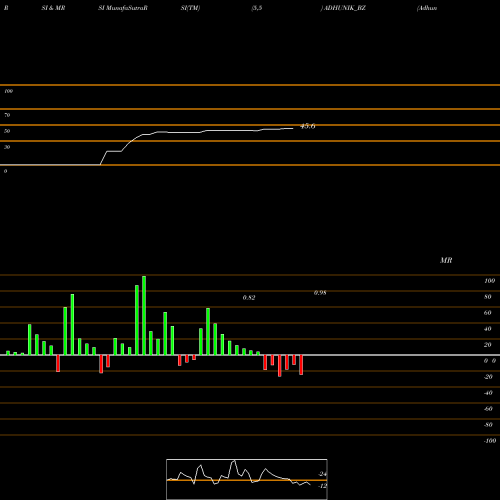Click the -12 label in mini chart
This screenshot has width=500, height=500.
[x=322, y=486]
